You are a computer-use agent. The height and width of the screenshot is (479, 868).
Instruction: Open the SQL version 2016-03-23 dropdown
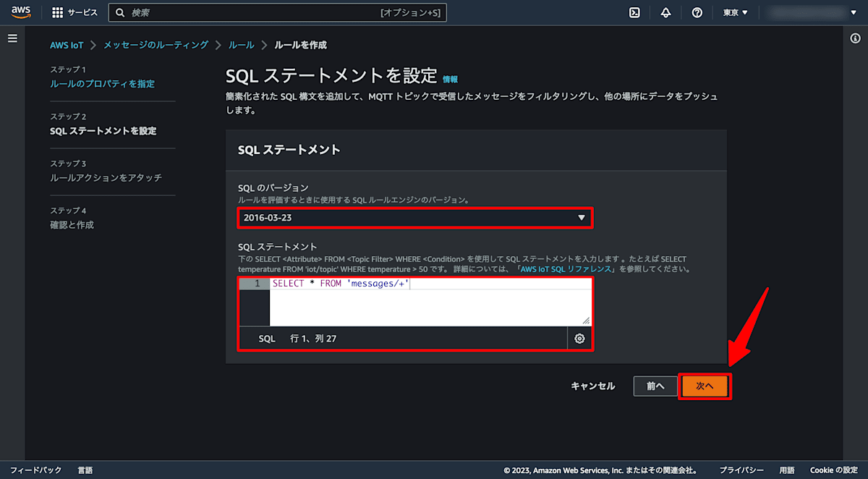(415, 218)
